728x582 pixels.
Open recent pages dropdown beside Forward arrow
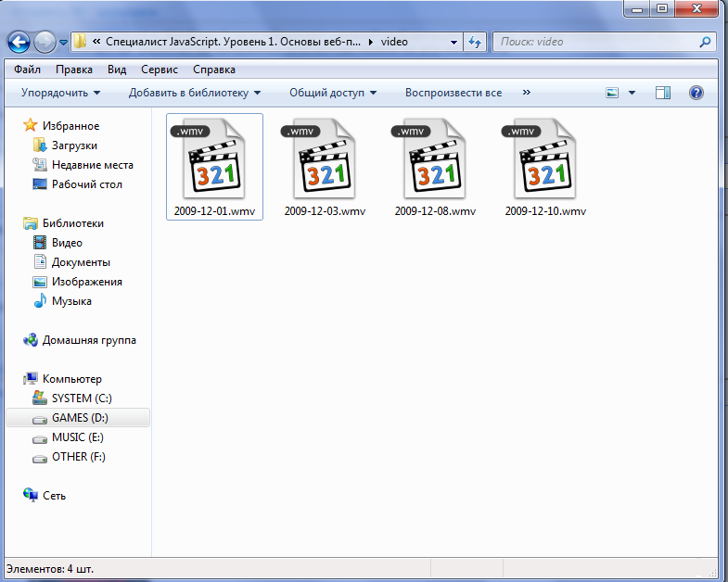(x=64, y=43)
